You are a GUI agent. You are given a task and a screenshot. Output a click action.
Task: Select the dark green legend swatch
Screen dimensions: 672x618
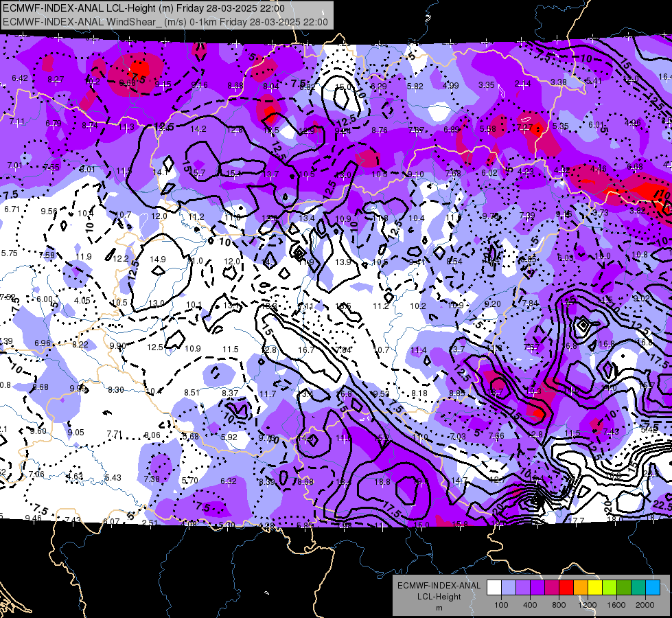pos(623,588)
